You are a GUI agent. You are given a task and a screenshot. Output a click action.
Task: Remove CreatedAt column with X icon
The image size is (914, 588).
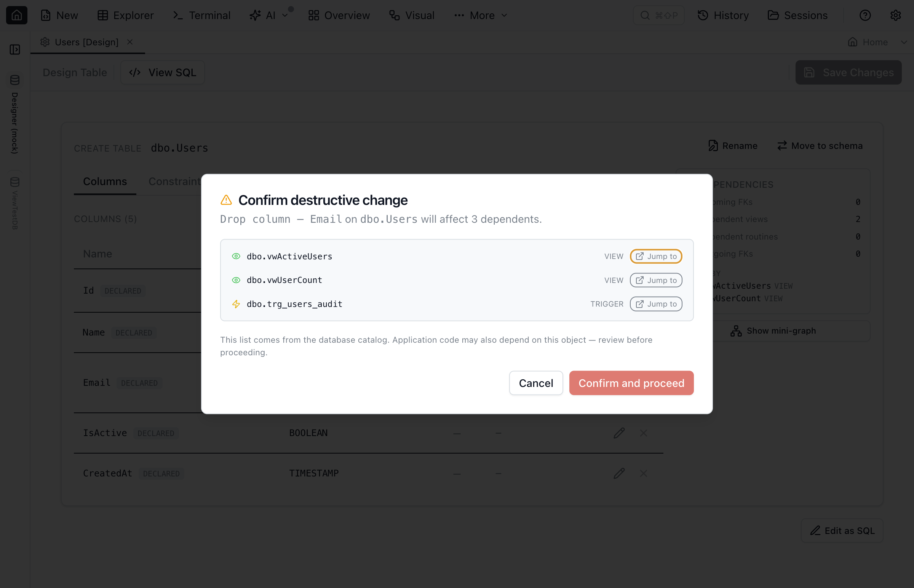tap(643, 473)
